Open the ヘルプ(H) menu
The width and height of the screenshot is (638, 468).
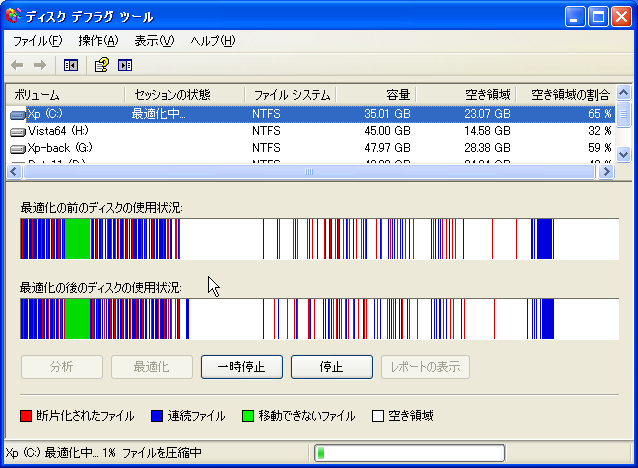pos(212,41)
